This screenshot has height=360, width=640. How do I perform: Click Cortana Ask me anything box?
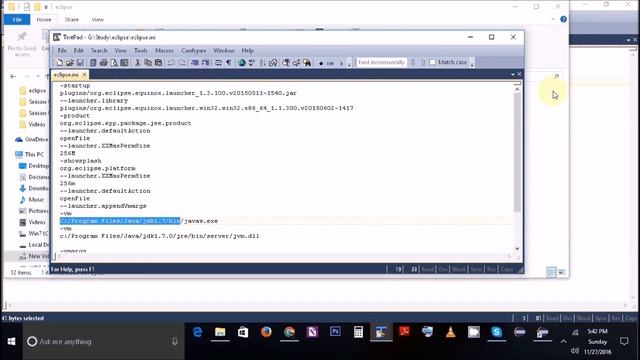pos(103,341)
